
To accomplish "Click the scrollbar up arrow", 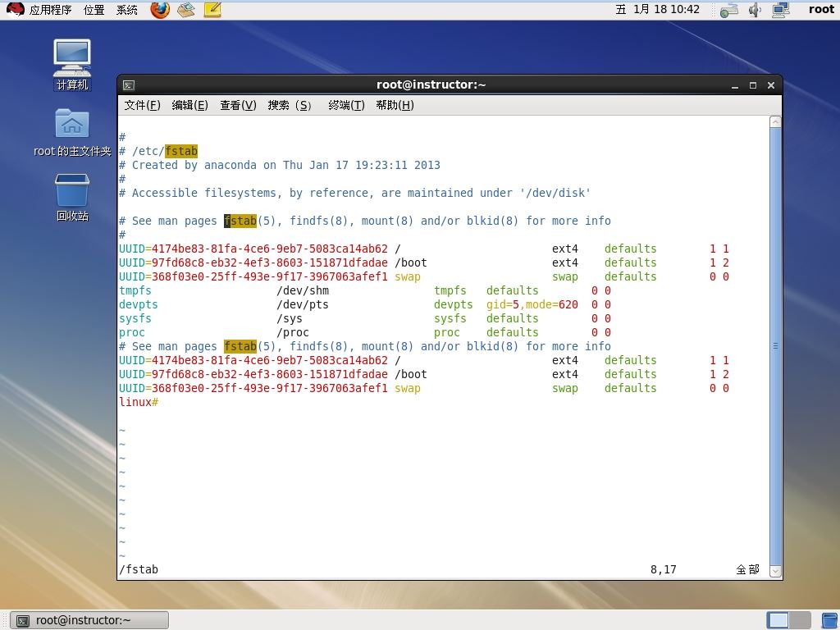I will 775,121.
